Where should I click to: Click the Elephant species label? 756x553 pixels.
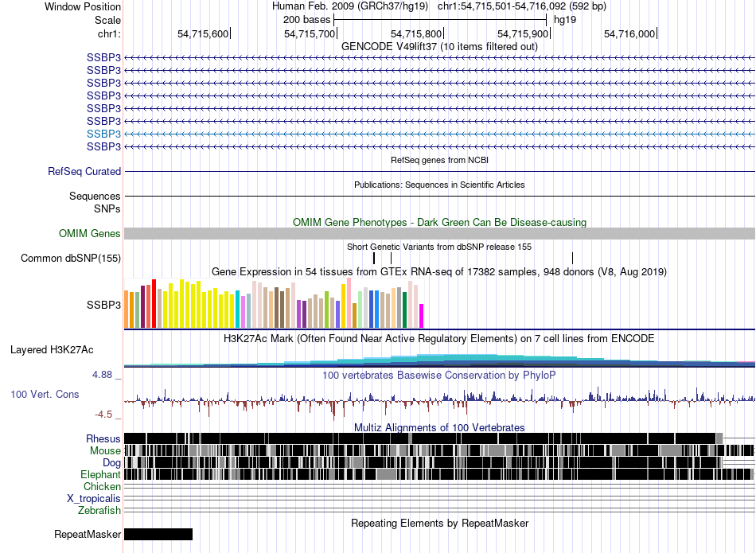tap(100, 474)
